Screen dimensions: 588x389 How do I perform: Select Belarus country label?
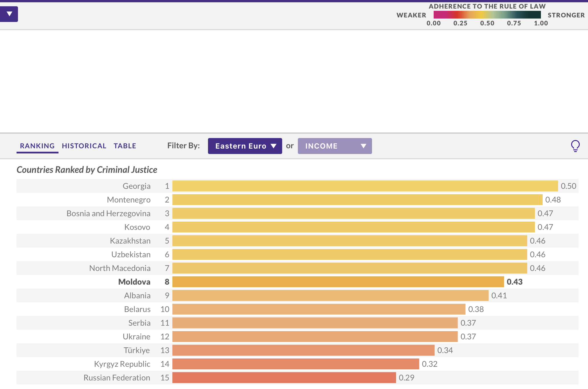click(x=137, y=309)
